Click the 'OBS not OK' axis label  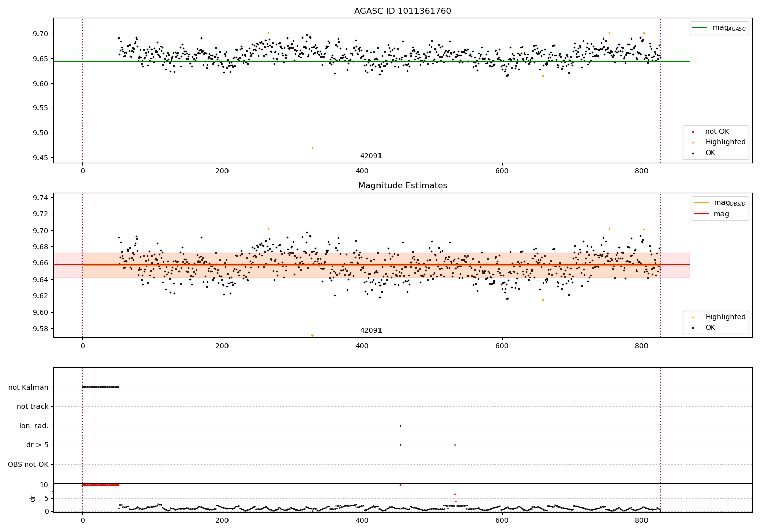click(28, 464)
